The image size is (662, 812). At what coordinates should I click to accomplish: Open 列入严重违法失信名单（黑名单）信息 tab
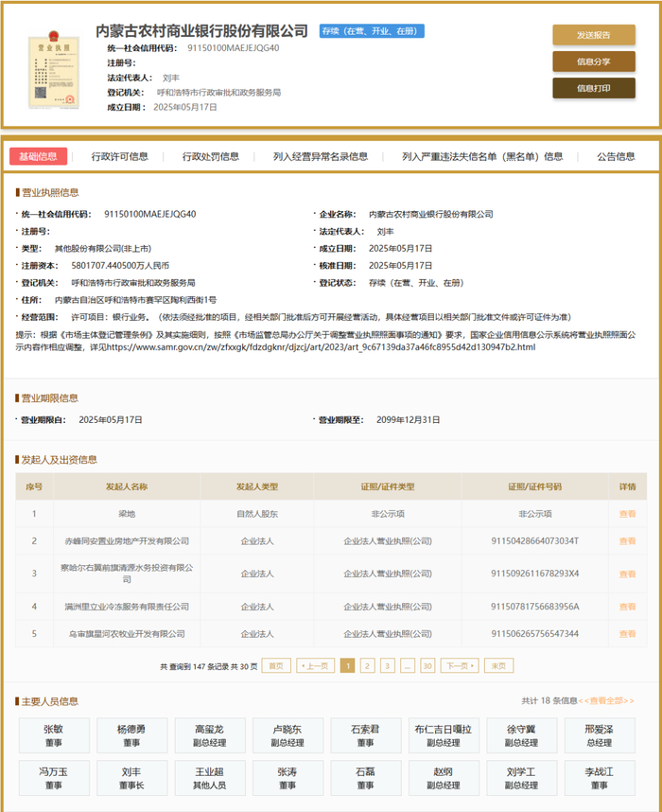(482, 156)
